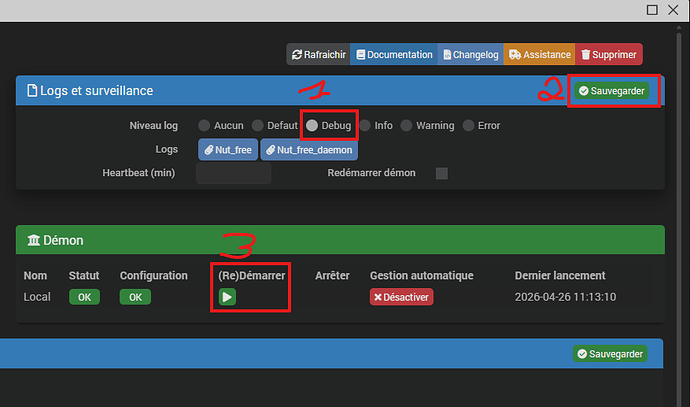The image size is (690, 407).
Task: Open the Changelog
Action: pyautogui.click(x=470, y=55)
